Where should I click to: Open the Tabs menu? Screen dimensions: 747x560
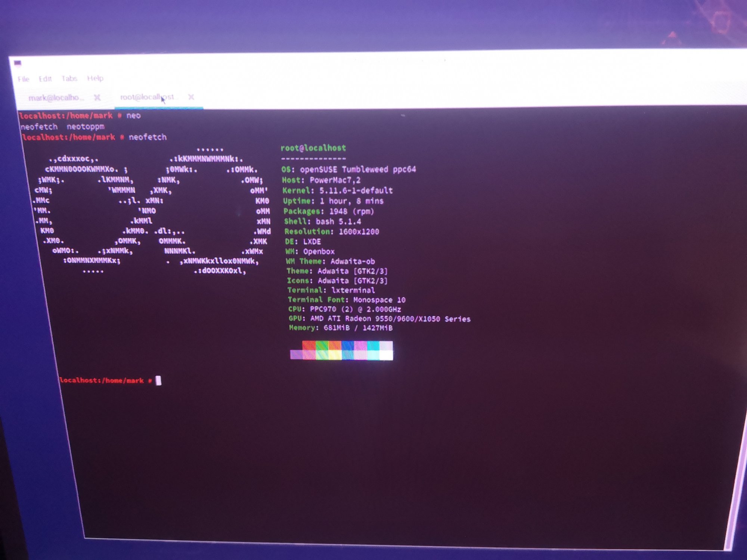tap(69, 78)
